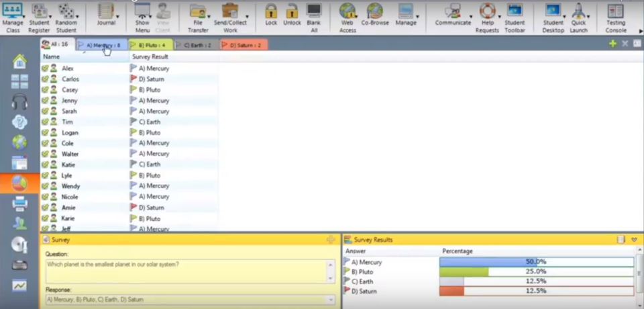Open the Response answers combo box

point(190,300)
